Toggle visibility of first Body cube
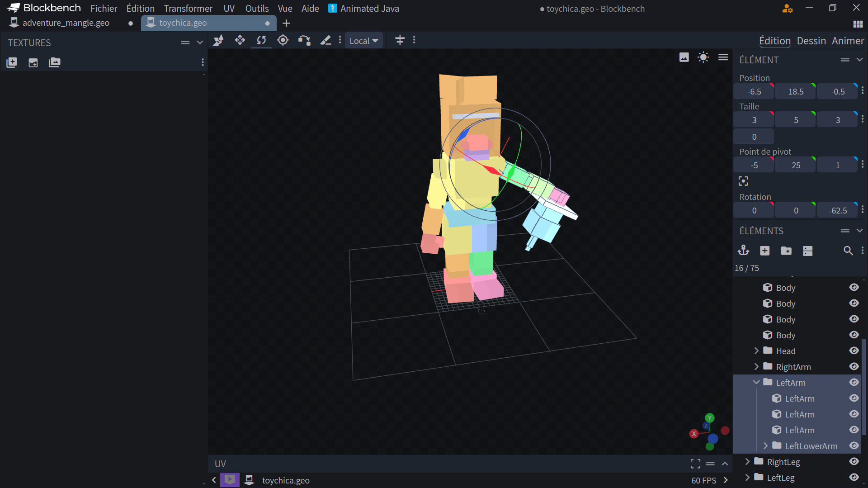The width and height of the screenshot is (868, 488). click(854, 287)
